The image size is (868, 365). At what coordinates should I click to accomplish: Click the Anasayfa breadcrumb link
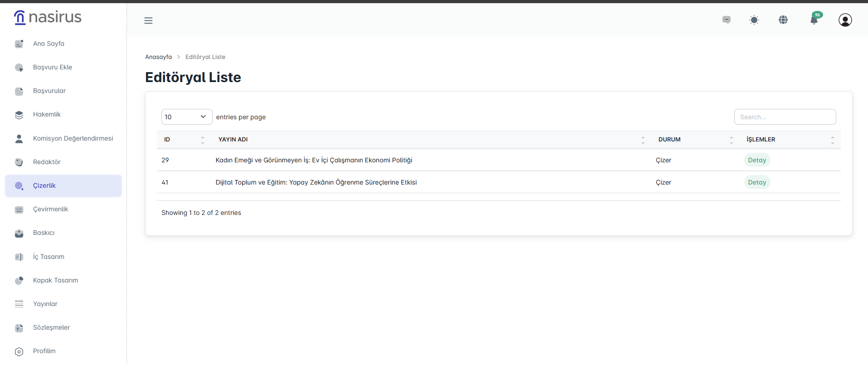(x=158, y=57)
